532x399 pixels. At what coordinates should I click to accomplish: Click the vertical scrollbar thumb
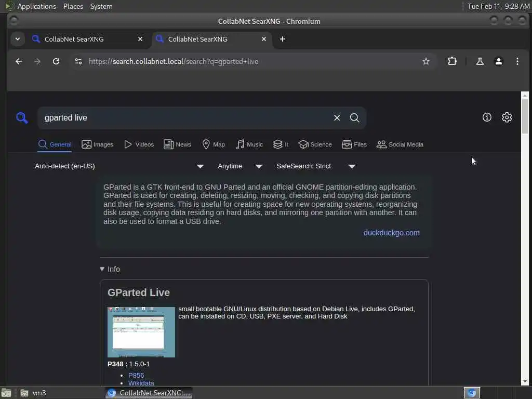[525, 116]
